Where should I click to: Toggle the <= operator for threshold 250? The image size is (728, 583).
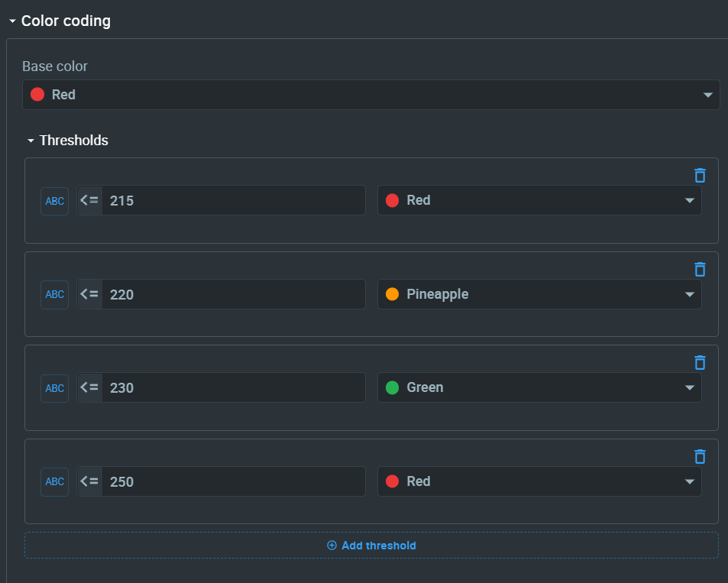(x=89, y=481)
